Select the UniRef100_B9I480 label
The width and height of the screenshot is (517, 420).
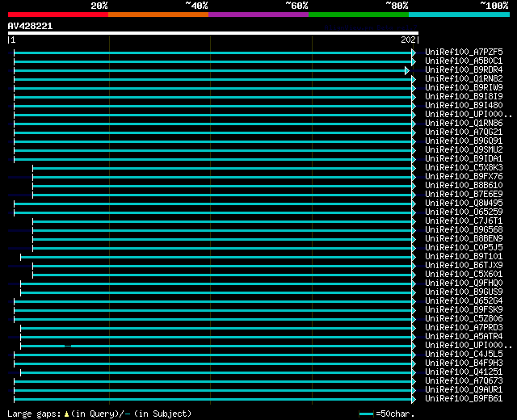coord(464,106)
